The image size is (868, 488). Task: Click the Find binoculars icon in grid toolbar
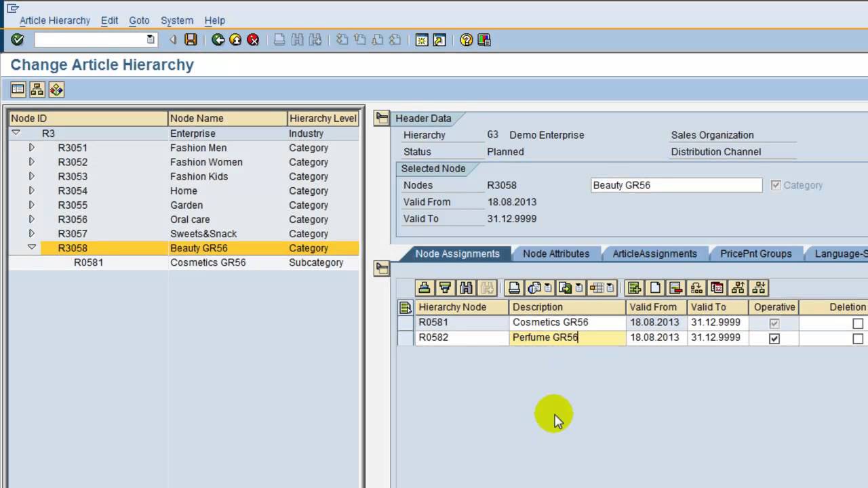466,288
